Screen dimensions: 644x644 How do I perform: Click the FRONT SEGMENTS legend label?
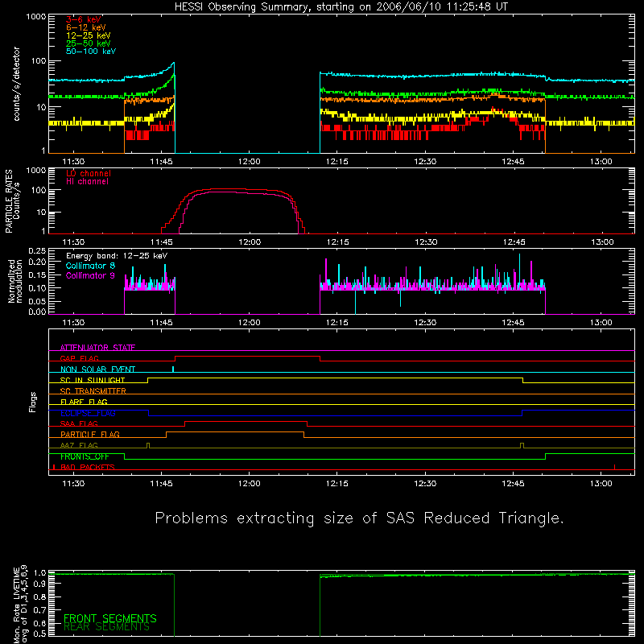pos(110,618)
